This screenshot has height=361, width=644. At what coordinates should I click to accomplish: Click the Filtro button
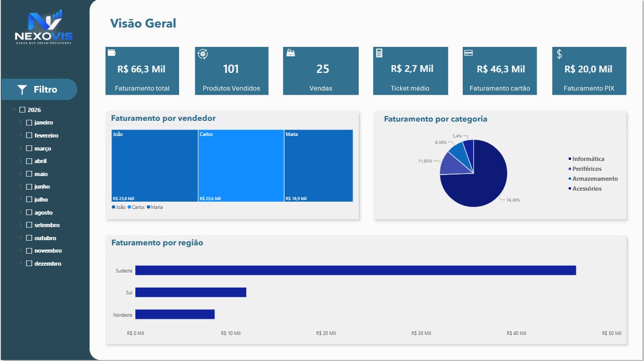(x=39, y=90)
